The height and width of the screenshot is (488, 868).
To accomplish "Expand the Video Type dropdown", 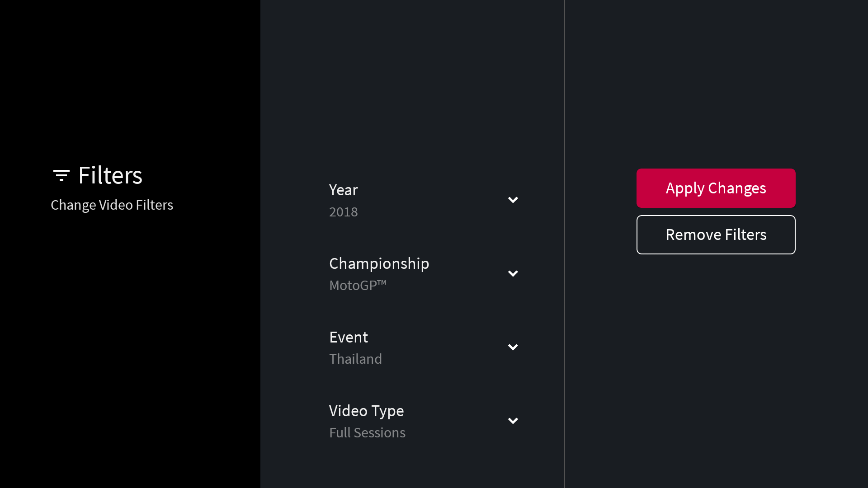I will (x=513, y=421).
